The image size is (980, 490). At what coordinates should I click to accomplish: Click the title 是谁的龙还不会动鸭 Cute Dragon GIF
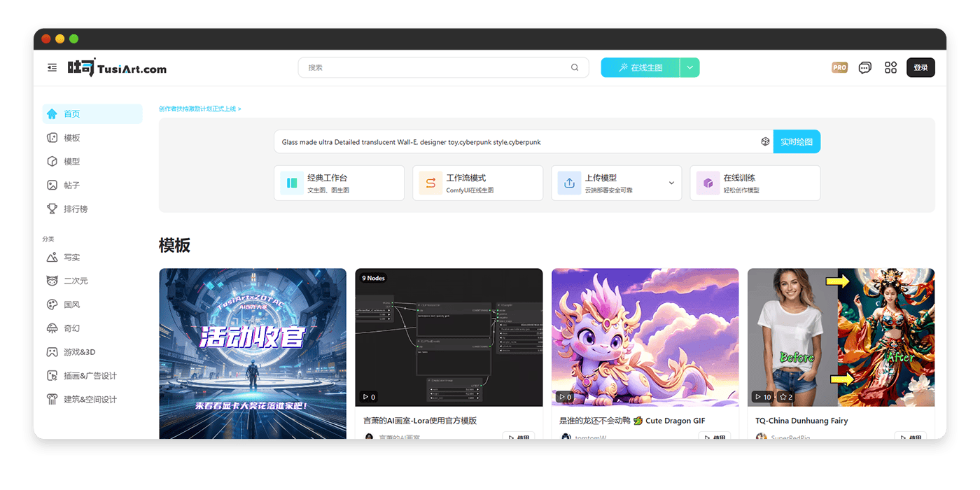[x=632, y=421]
